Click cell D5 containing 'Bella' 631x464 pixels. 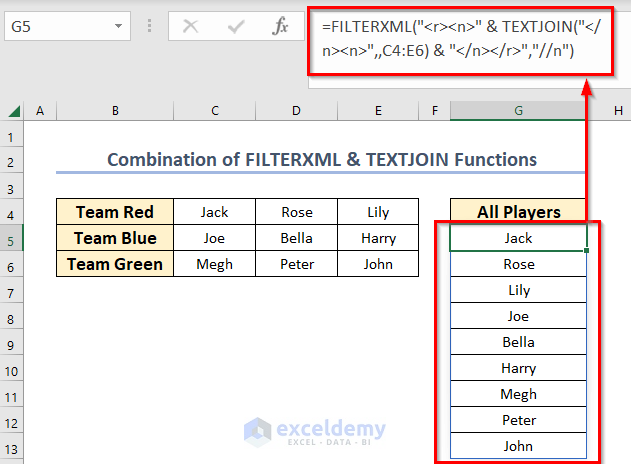click(x=297, y=238)
